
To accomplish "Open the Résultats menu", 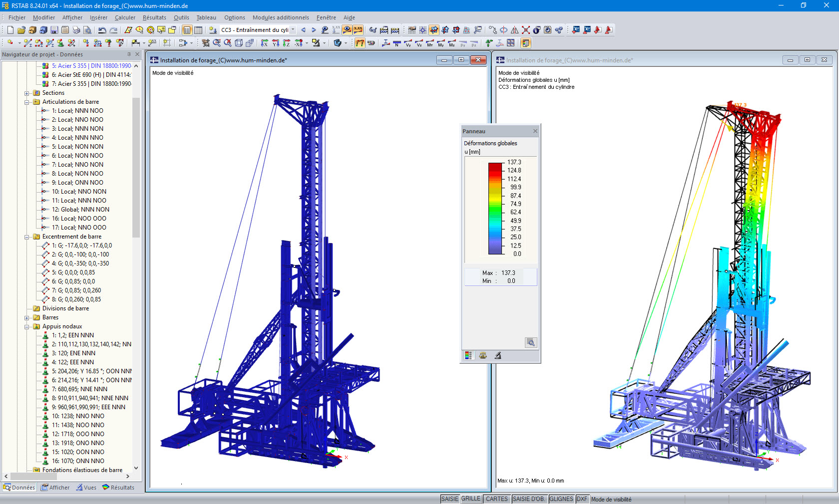I will (x=154, y=17).
